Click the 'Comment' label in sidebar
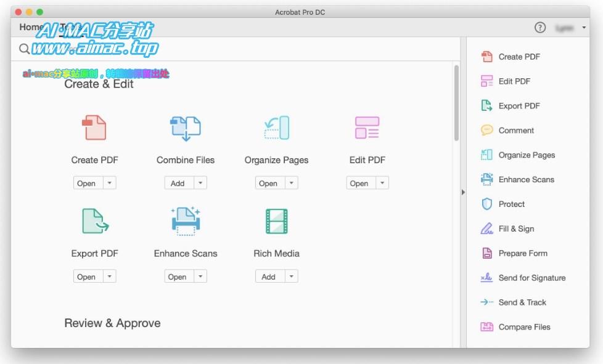The width and height of the screenshot is (603, 364). 516,130
